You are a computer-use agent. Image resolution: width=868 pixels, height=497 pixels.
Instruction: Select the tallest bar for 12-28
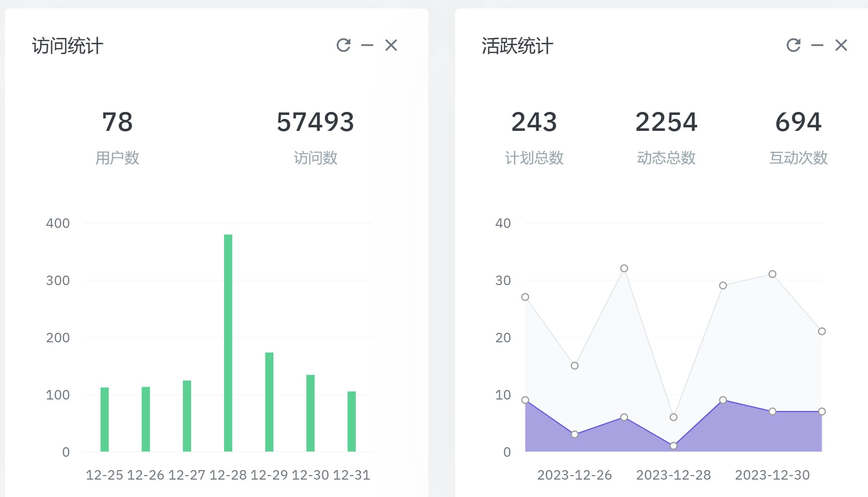click(x=228, y=343)
